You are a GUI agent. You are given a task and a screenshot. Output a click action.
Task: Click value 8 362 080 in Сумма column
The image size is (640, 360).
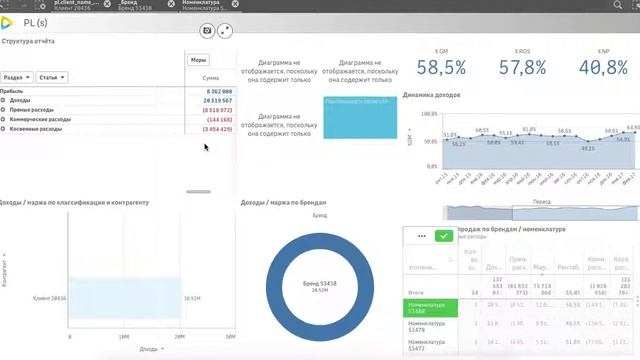(x=219, y=91)
